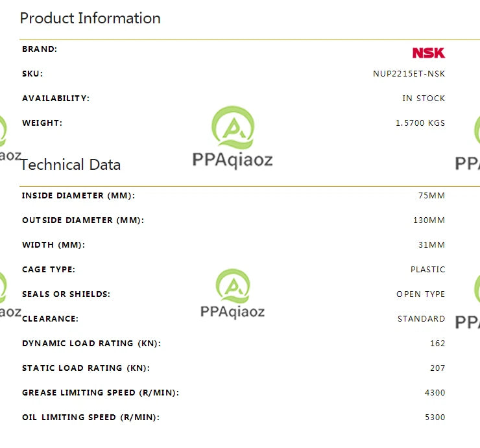Click the STANDARD clearance value
The image size is (480, 448).
[x=421, y=319]
